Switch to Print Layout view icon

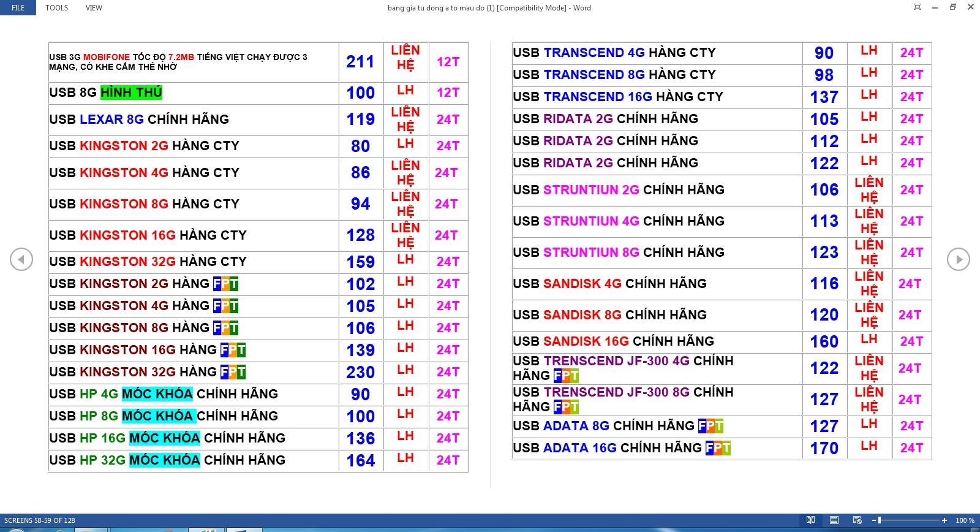click(x=834, y=520)
